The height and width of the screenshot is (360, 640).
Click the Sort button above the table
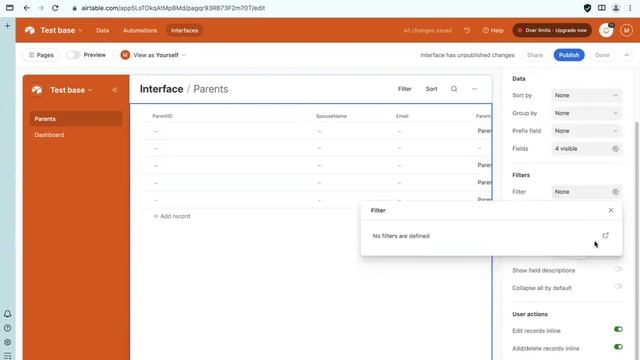[431, 89]
